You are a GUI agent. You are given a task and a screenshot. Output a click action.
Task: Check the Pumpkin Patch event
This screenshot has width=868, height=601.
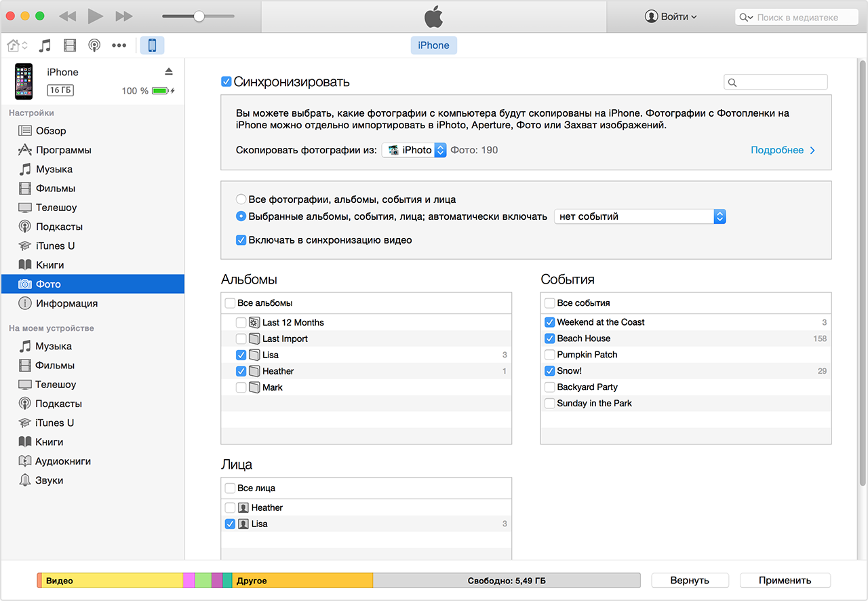click(550, 355)
